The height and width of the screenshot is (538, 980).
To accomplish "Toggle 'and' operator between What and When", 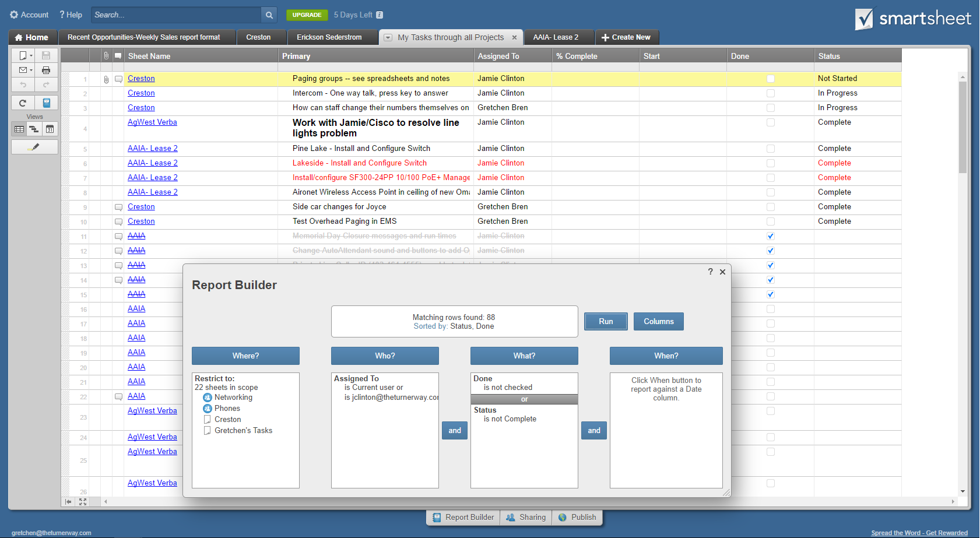I will coord(594,431).
